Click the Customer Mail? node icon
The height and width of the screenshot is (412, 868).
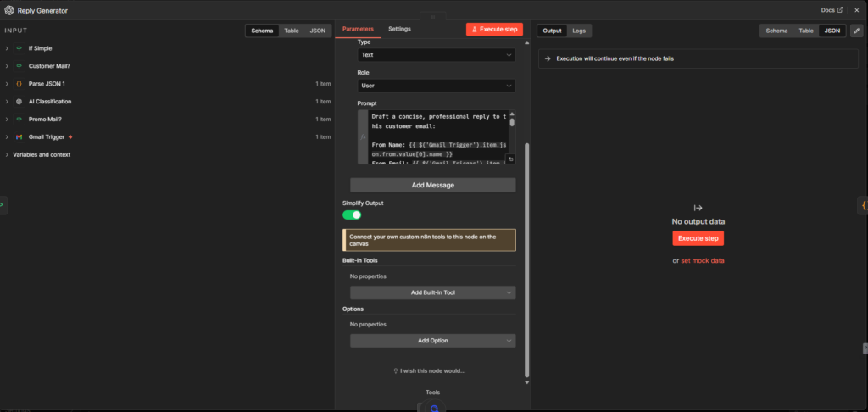19,66
